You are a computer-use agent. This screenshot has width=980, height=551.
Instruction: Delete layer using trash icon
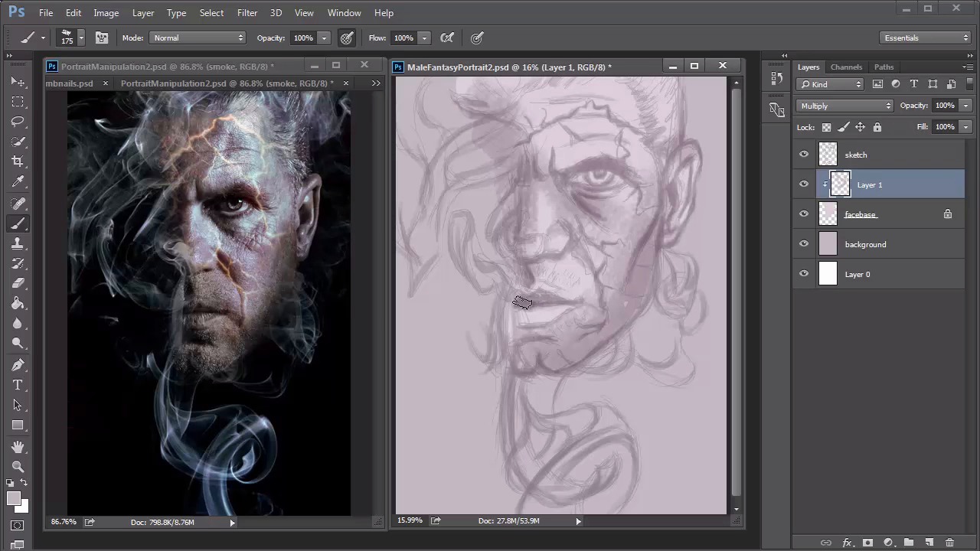pos(949,543)
